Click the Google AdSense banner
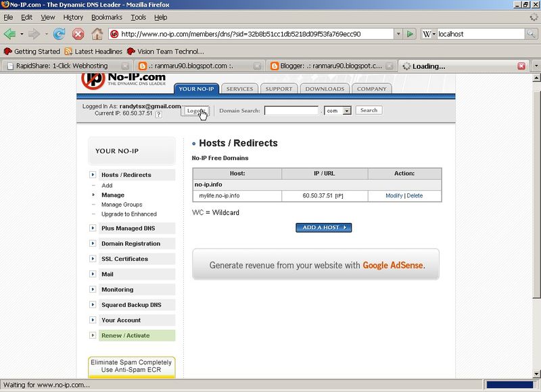541x392 pixels. click(x=316, y=264)
